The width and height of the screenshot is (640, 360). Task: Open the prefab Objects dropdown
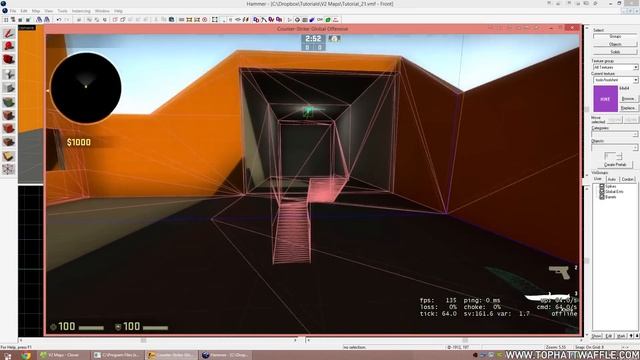tap(615, 147)
